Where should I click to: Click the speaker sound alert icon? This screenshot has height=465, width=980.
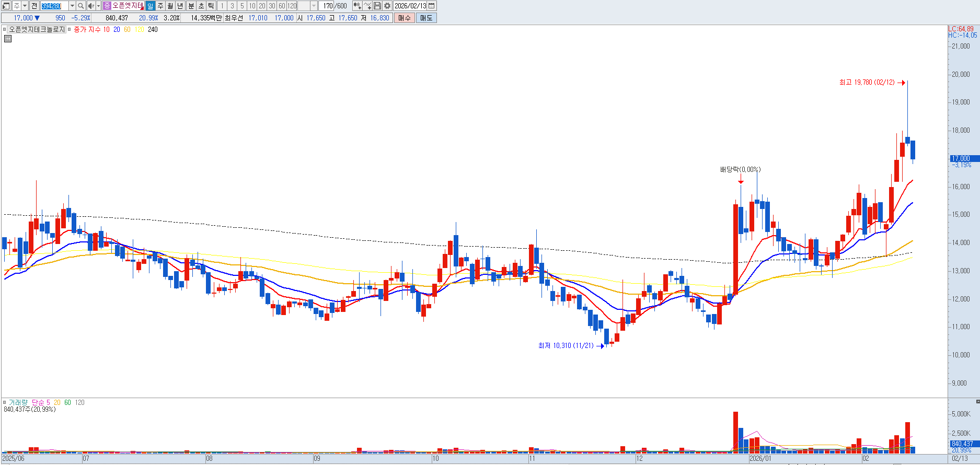(91, 6)
